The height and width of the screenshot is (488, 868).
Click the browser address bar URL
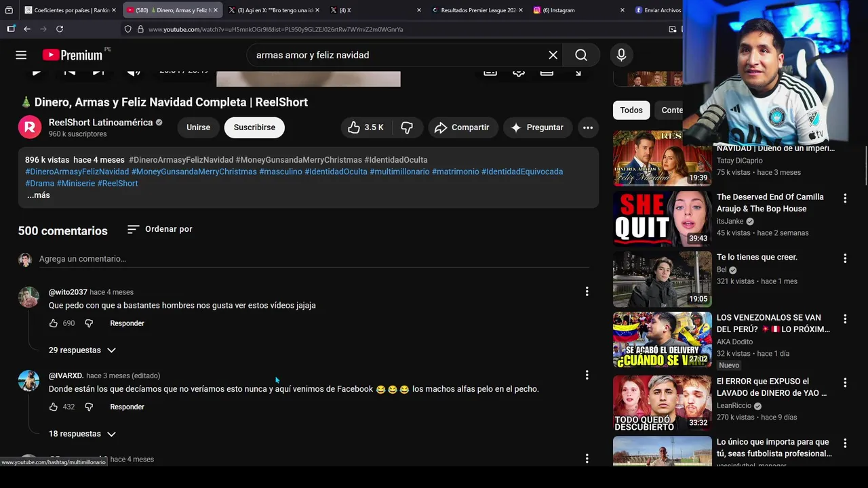pos(275,29)
